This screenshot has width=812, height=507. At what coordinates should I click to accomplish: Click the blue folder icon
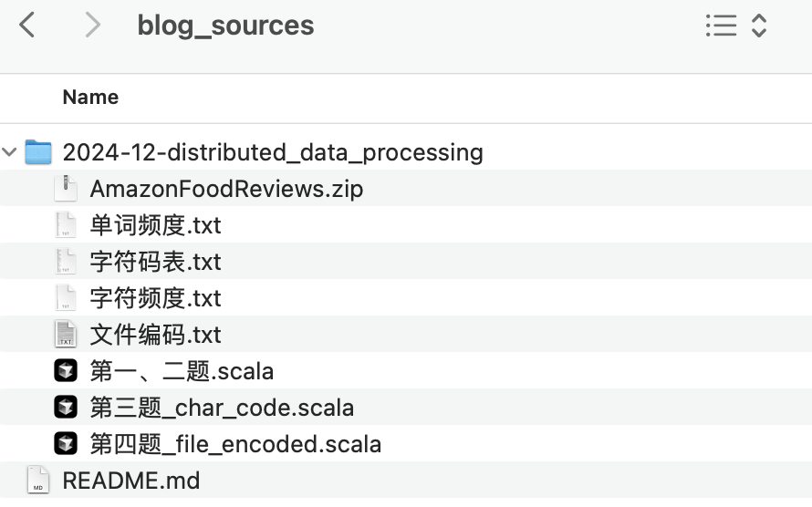38,152
